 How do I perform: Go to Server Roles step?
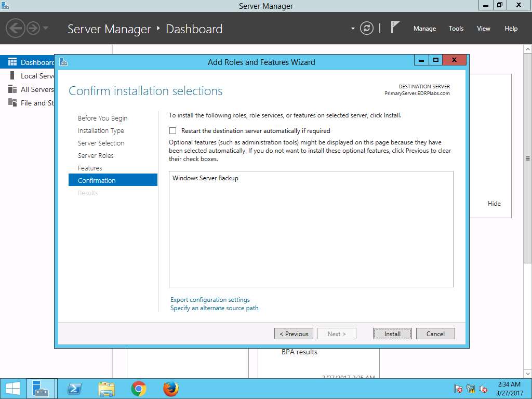(x=96, y=156)
